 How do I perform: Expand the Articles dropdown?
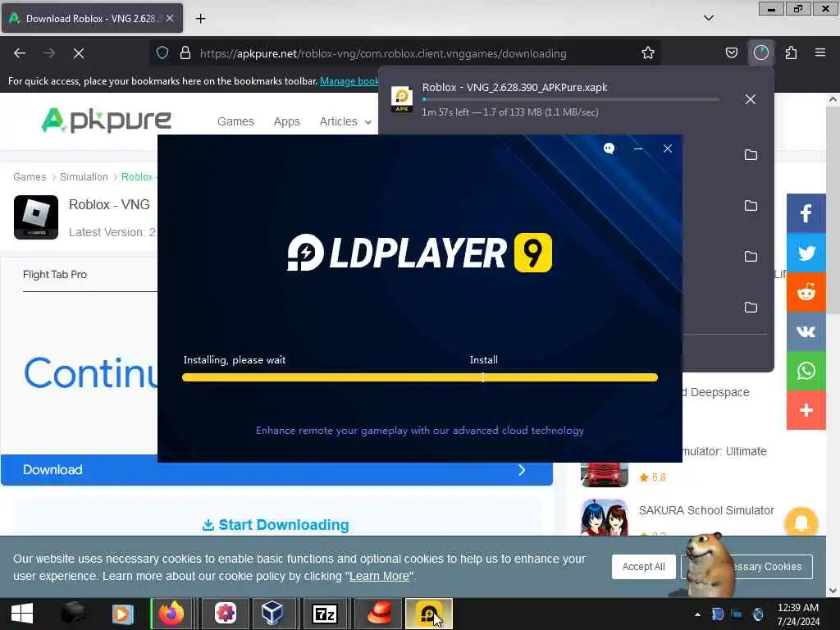tap(345, 121)
